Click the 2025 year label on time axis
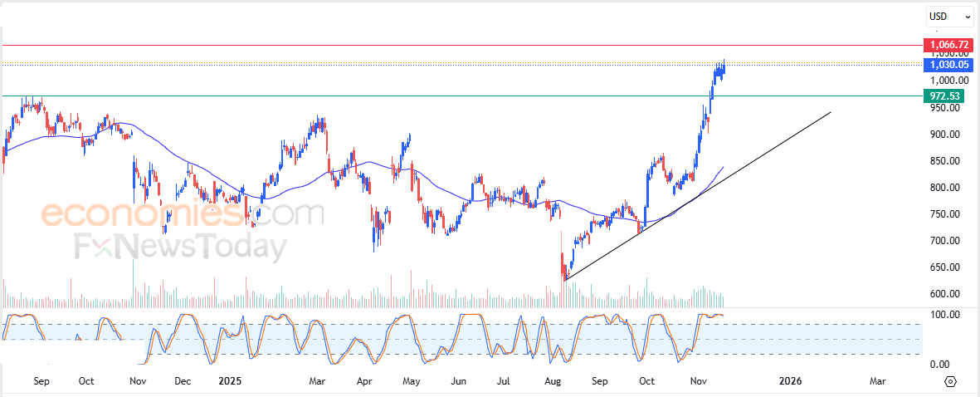The height and width of the screenshot is (397, 980). point(229,380)
